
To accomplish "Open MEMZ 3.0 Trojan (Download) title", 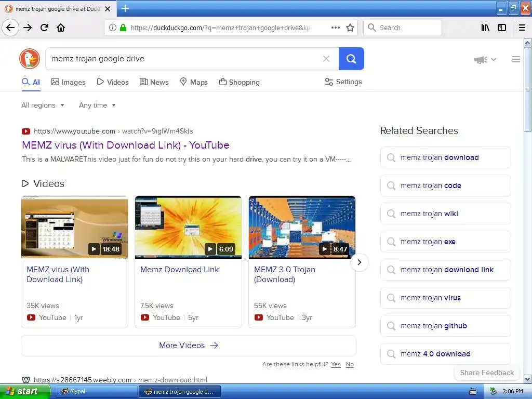I will pos(285,274).
